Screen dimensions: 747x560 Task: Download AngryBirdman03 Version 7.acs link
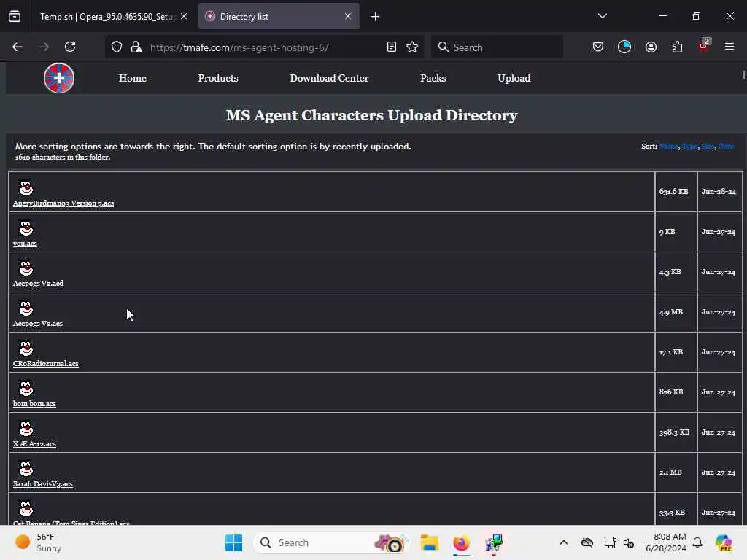click(x=63, y=203)
